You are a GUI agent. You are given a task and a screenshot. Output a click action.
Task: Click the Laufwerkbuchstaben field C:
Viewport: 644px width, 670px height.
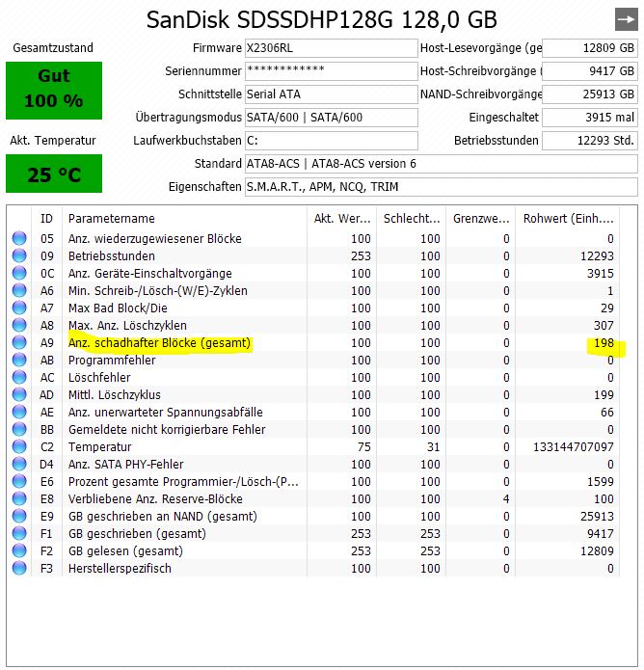point(332,140)
